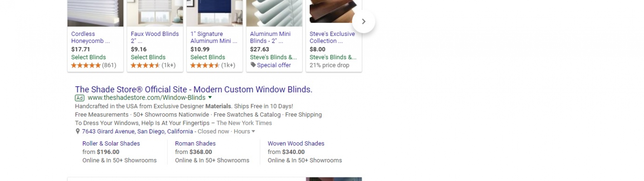Open Steve's Exclusive Collection product link
Viewport: 644px width, 181px height.
332,37
